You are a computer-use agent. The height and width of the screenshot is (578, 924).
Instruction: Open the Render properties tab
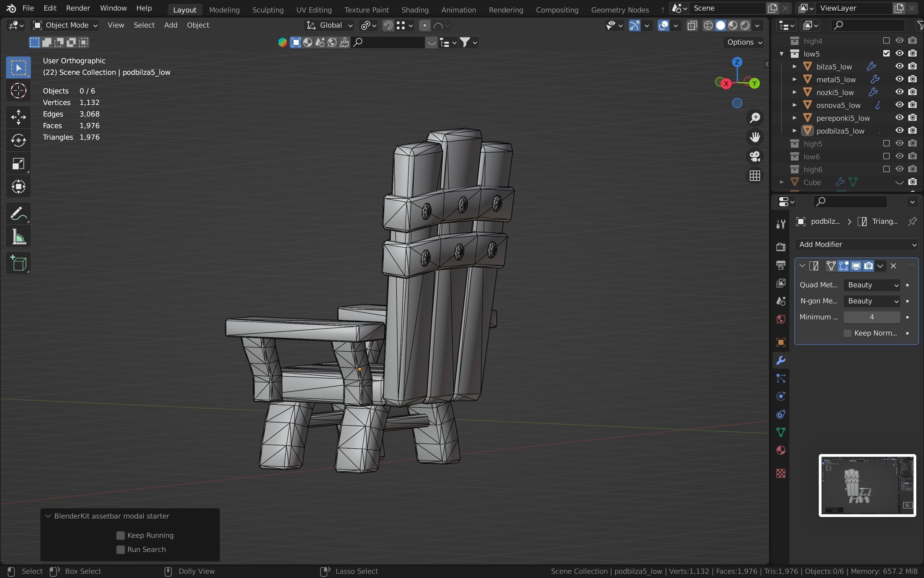coord(781,247)
